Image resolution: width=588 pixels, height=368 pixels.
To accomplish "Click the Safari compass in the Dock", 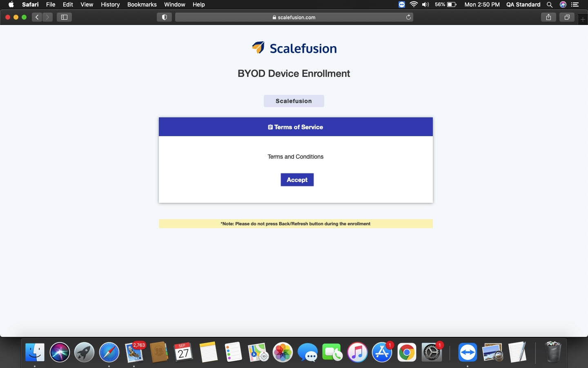I will pos(109,352).
